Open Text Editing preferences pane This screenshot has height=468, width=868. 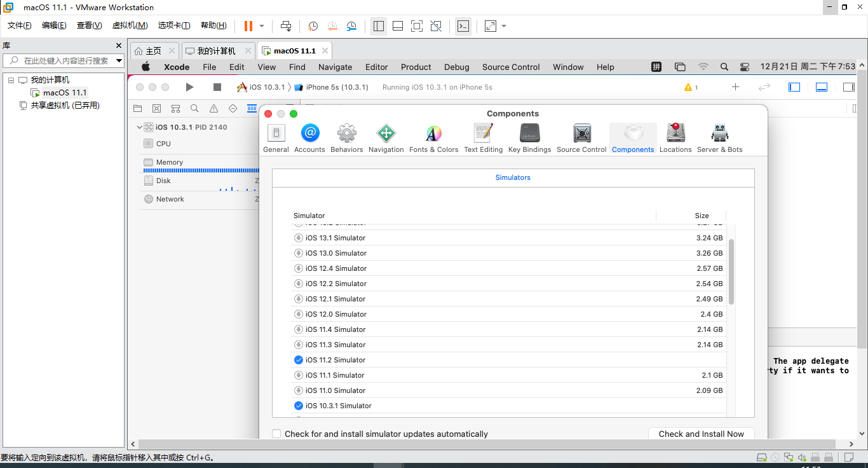(x=484, y=138)
